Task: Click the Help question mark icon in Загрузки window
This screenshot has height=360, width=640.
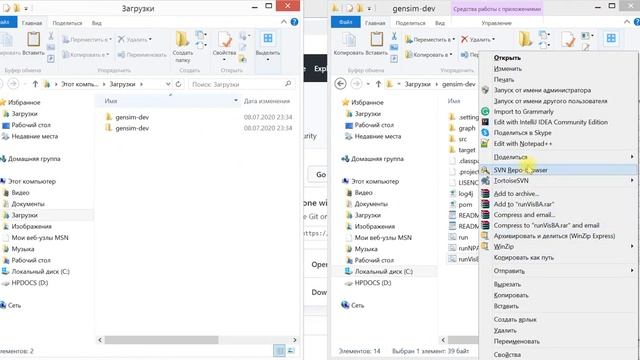Action: [x=294, y=22]
